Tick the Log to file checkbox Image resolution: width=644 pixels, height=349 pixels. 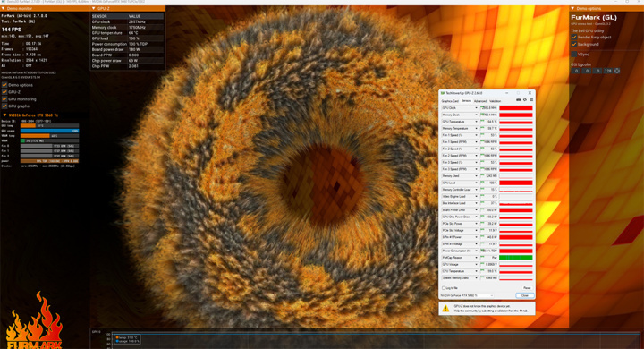coord(444,288)
